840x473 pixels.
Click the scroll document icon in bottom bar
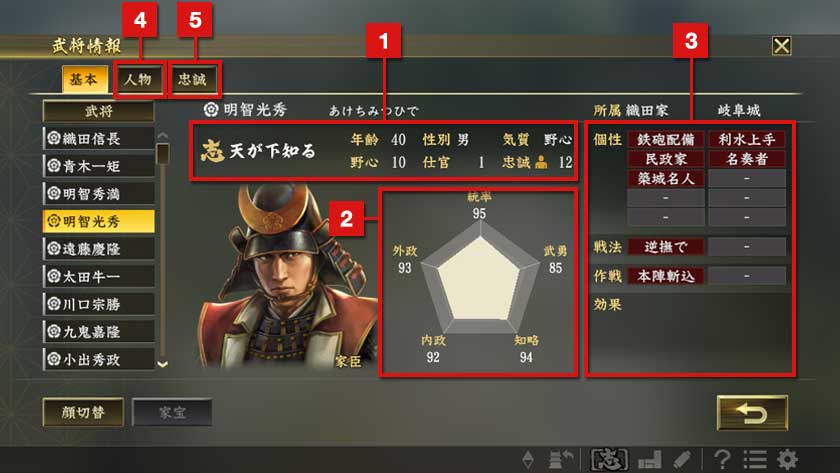click(x=682, y=459)
